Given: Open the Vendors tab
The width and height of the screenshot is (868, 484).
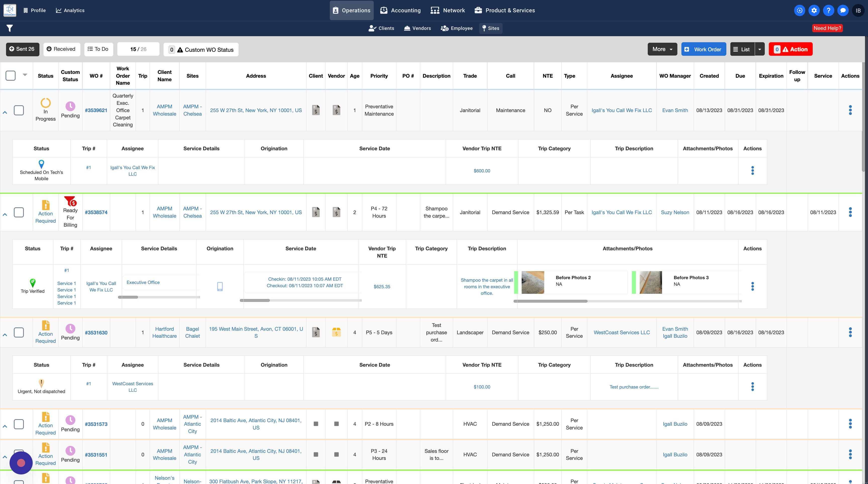Looking at the screenshot, I should click(x=417, y=28).
